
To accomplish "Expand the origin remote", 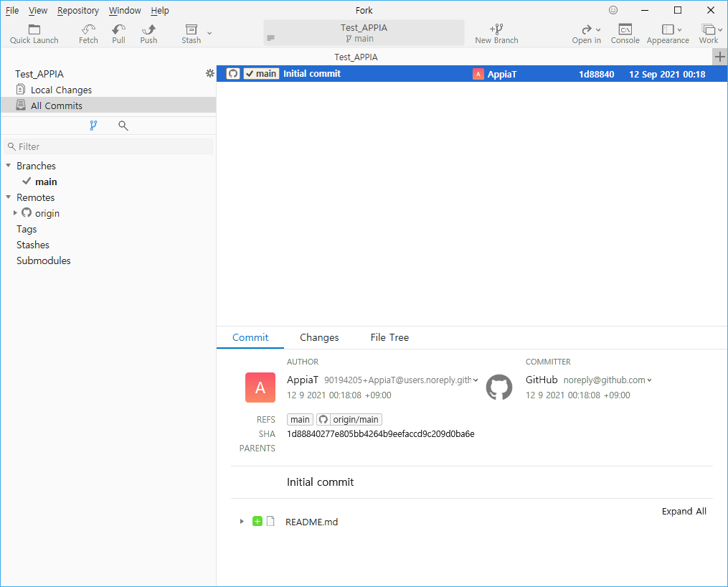I will 15,212.
